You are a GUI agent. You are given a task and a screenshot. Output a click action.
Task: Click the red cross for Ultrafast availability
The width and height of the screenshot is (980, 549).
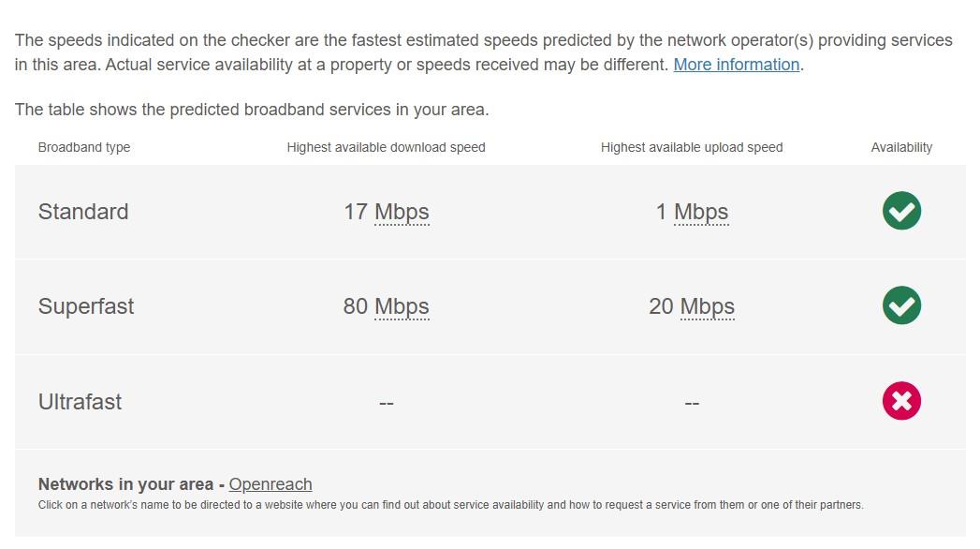[901, 400]
